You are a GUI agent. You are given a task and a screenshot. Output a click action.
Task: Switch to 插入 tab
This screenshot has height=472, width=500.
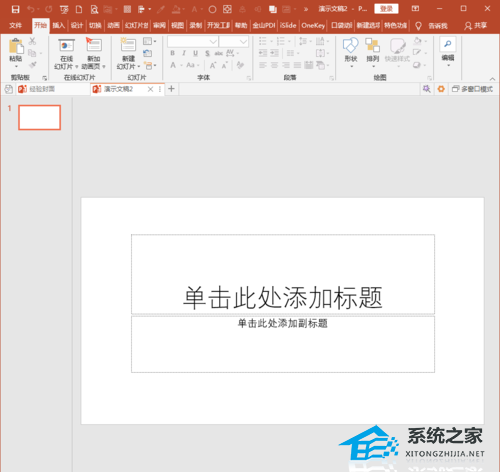pos(58,25)
